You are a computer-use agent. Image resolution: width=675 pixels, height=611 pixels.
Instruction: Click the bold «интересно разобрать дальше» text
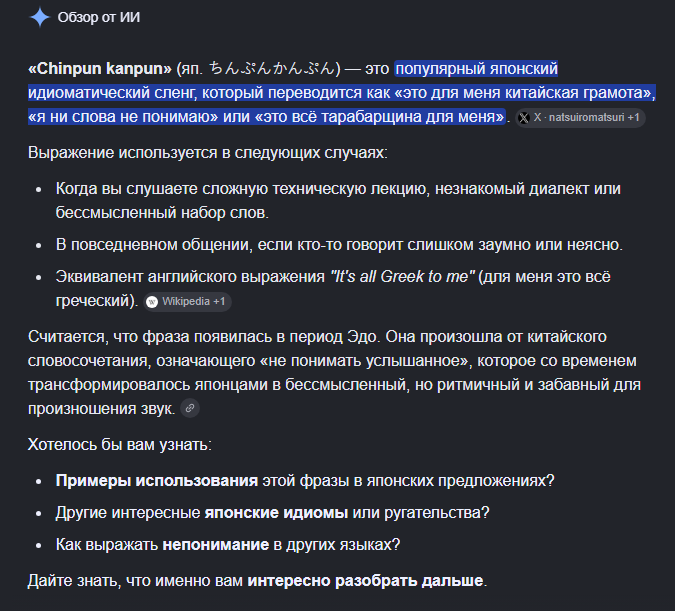(365, 580)
